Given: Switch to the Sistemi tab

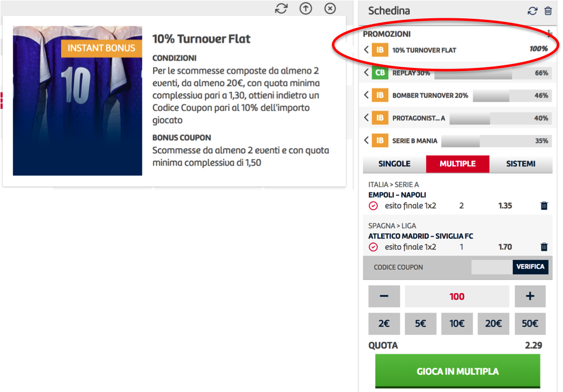Looking at the screenshot, I should click(x=521, y=164).
